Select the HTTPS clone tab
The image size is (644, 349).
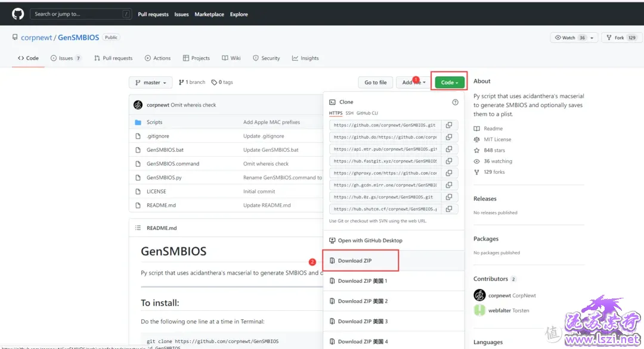(x=336, y=113)
